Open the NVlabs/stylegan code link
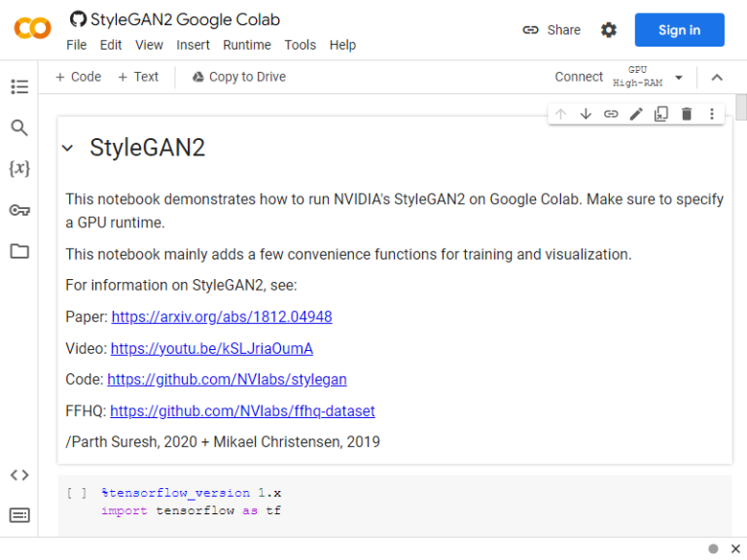Viewport: 747px width, 560px height. (x=227, y=379)
